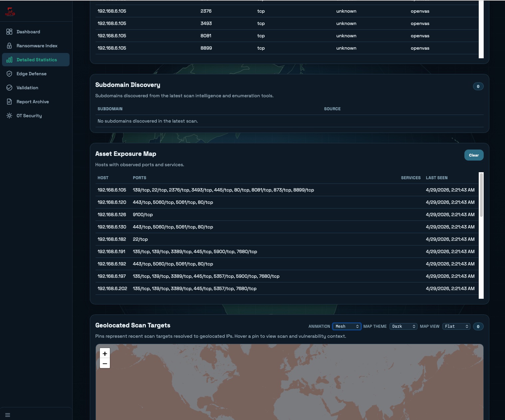Viewport: 505px width, 420px height.
Task: Click the red logo at top left
Action: point(10,12)
